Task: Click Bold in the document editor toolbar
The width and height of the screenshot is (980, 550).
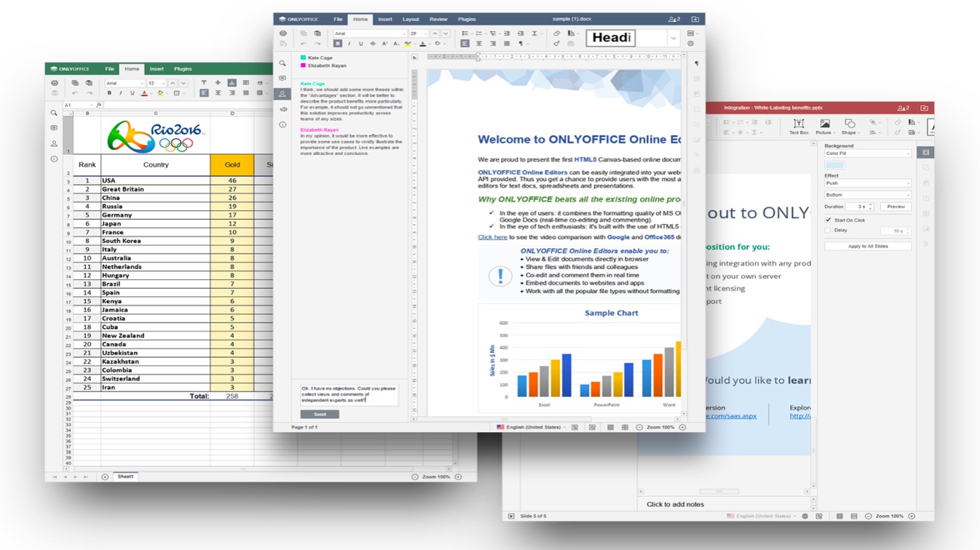Action: click(338, 44)
